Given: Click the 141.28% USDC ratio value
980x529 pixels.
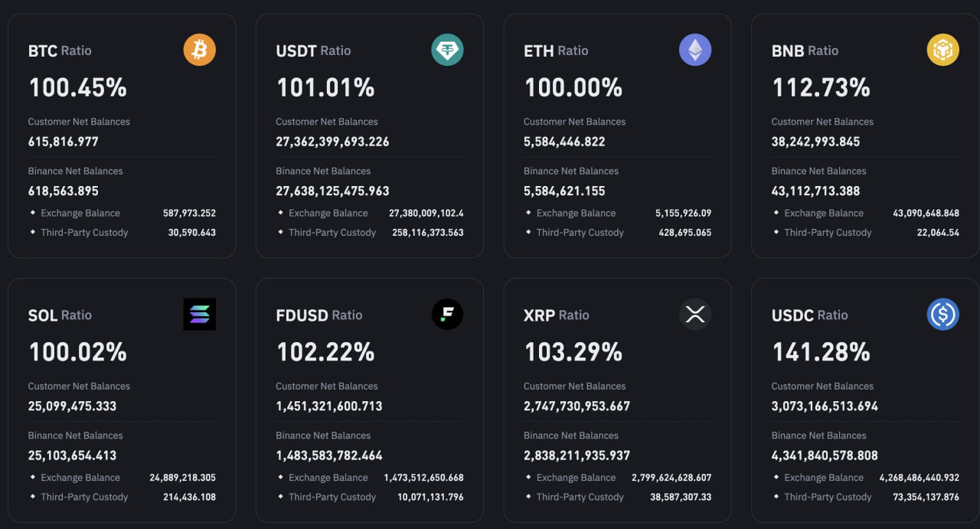Looking at the screenshot, I should [x=821, y=352].
